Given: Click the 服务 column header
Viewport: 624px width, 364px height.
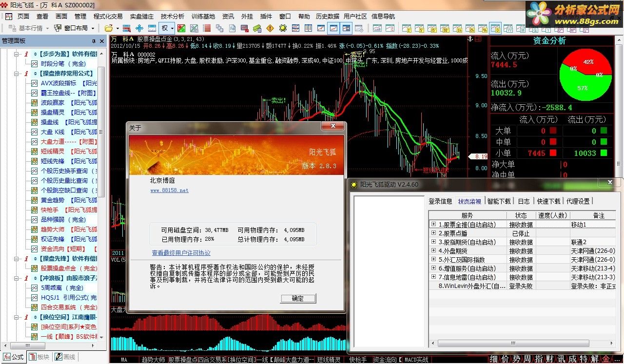Looking at the screenshot, I should 467,215.
